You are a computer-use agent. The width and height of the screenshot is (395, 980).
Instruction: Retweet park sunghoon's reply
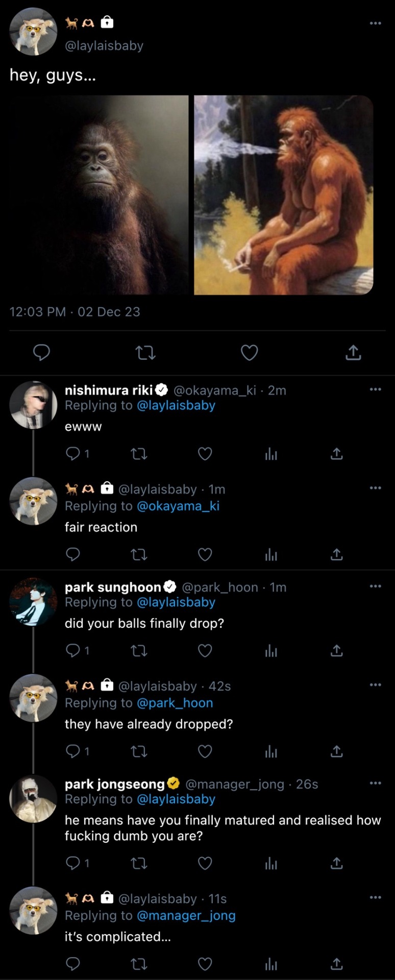pyautogui.click(x=139, y=651)
